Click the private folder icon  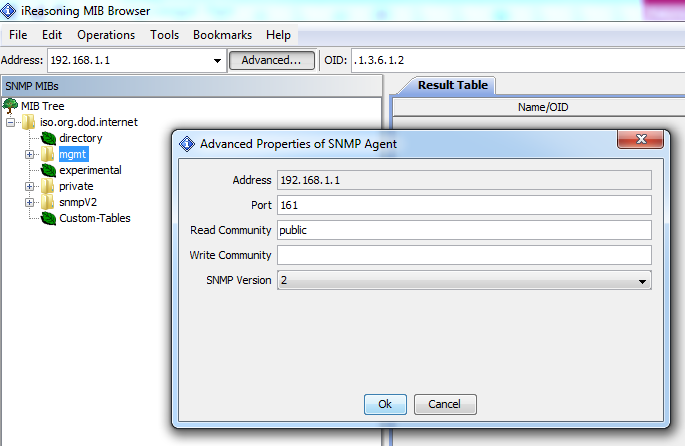[x=48, y=186]
